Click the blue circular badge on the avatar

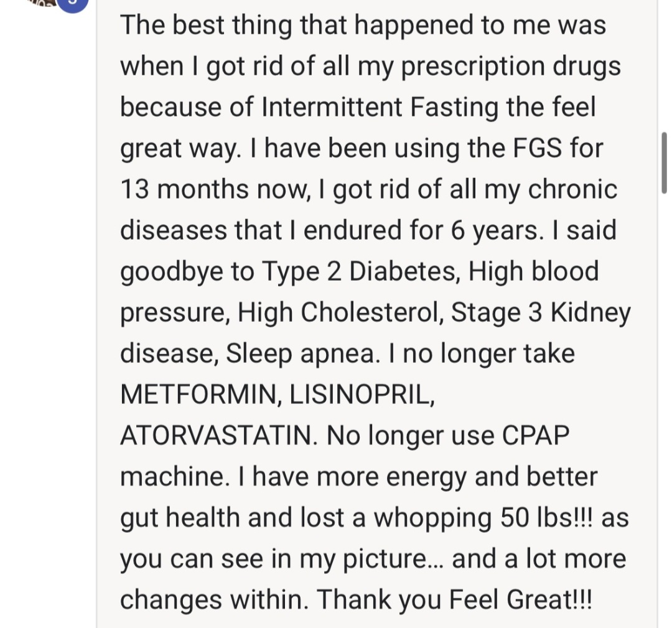72,4
